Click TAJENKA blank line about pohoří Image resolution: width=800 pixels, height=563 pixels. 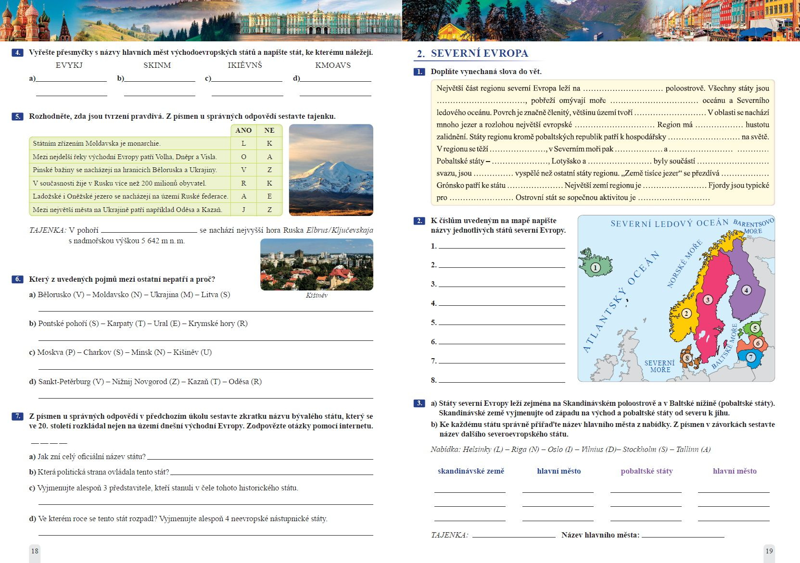coord(149,231)
